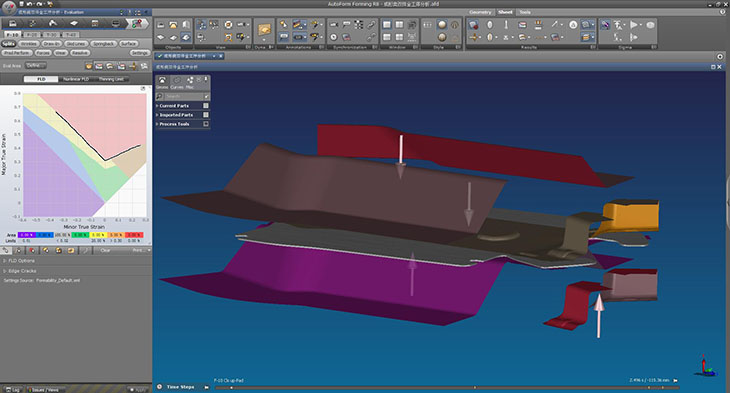
Task: Click the camera icon in Synchronization group
Action: (333, 25)
